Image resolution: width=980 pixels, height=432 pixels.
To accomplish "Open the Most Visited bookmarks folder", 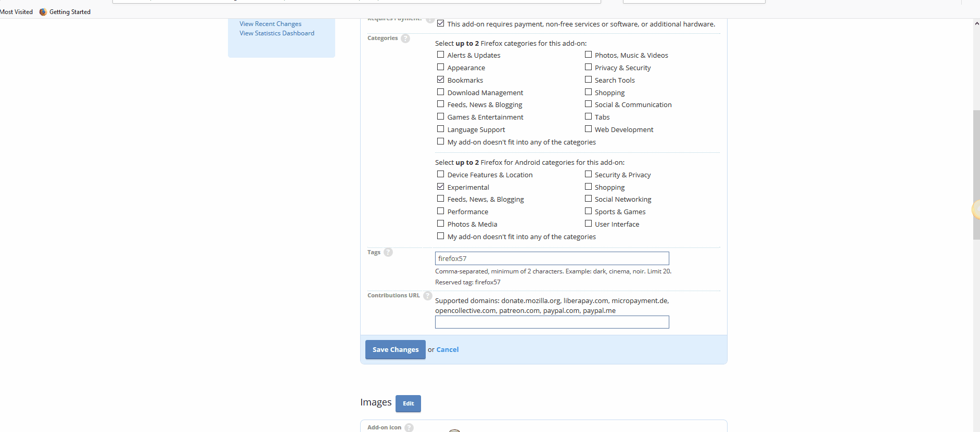I will click(x=16, y=11).
